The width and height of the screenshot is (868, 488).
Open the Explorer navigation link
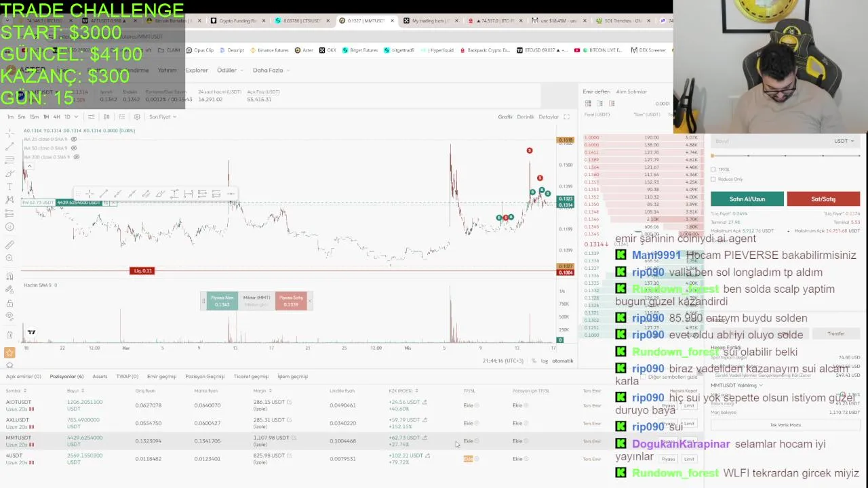coord(197,70)
